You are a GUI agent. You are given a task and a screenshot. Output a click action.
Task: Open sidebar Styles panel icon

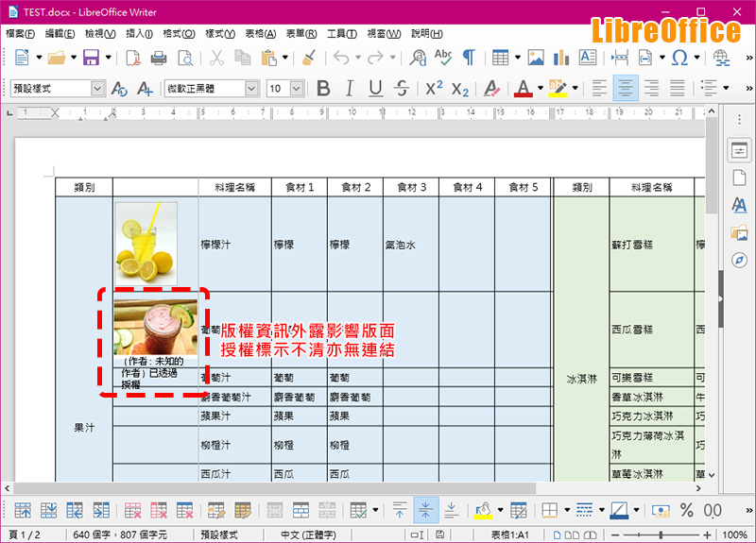tap(739, 205)
